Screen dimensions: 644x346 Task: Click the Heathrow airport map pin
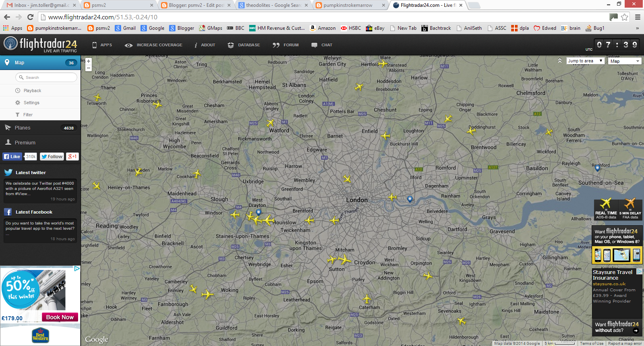pos(258,212)
